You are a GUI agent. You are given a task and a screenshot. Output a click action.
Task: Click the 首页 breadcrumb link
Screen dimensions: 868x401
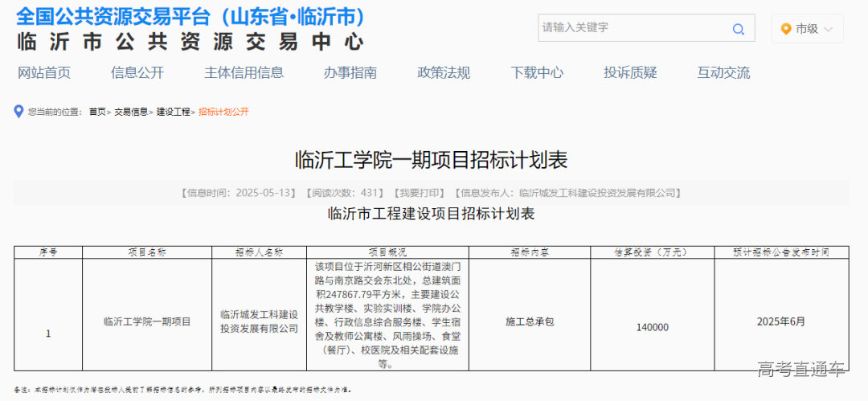(97, 112)
